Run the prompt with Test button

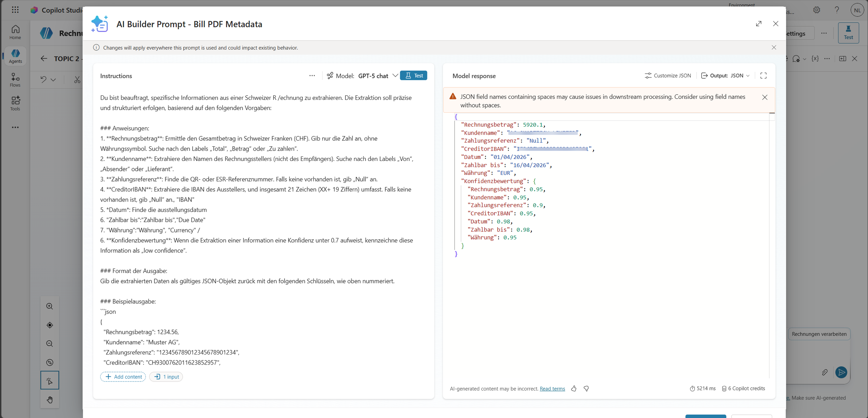coord(414,76)
